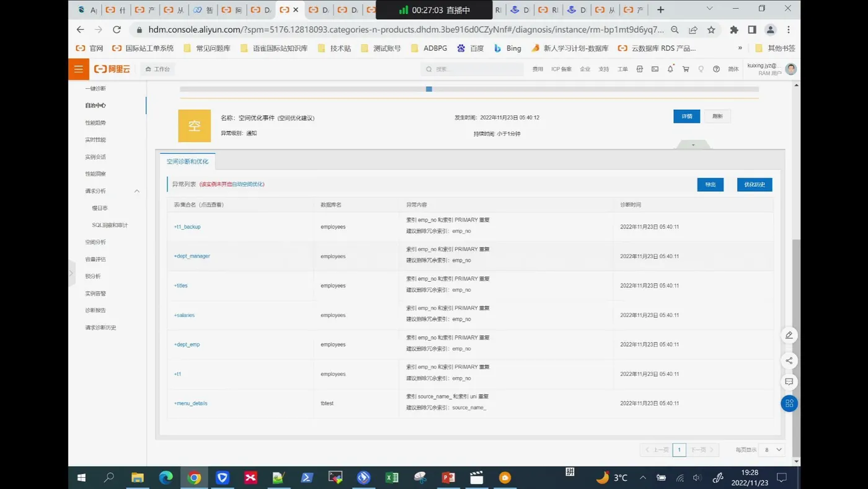Open the shopping cart icon
The image size is (868, 489).
click(x=686, y=69)
